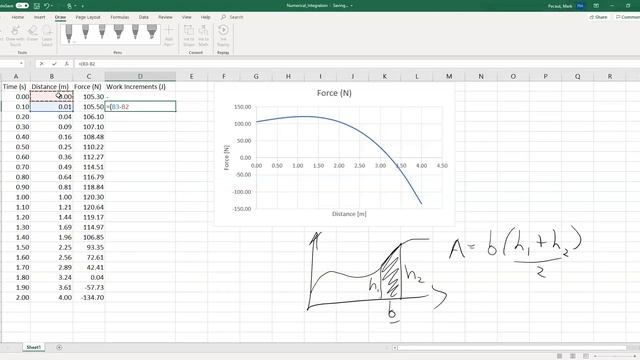Select the Draw ribbon tab
Image resolution: width=640 pixels, height=360 pixels.
tap(60, 17)
